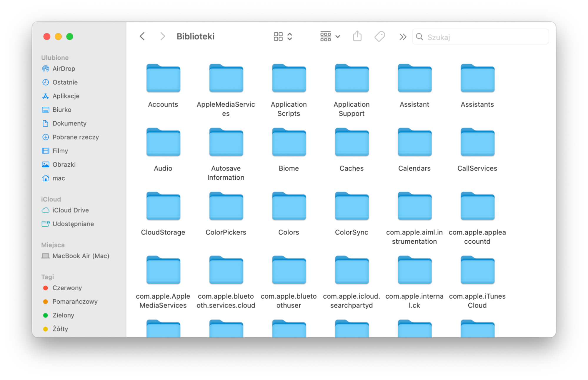Select MacBook Air (Mac) location
Screen dimensions: 588x380
coord(76,256)
